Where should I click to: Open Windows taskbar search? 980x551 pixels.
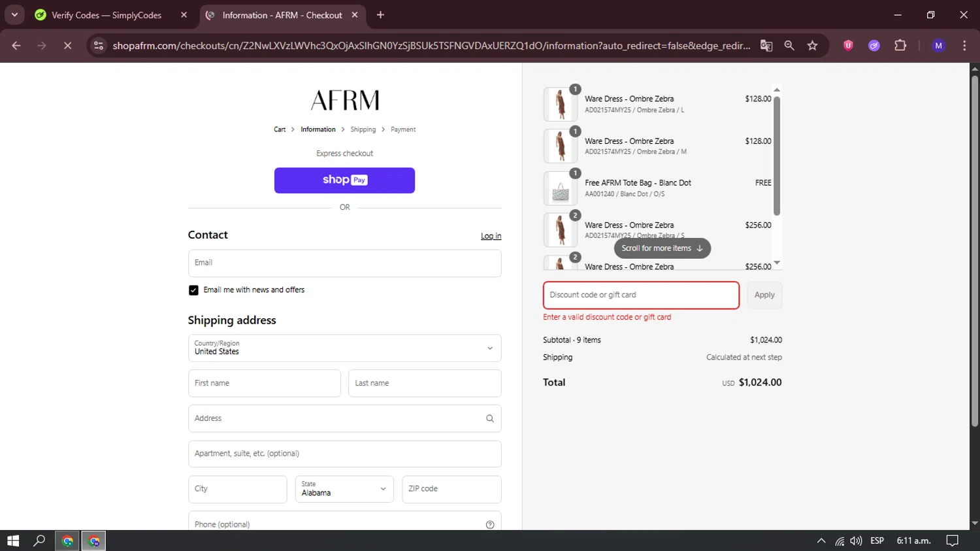(x=39, y=541)
